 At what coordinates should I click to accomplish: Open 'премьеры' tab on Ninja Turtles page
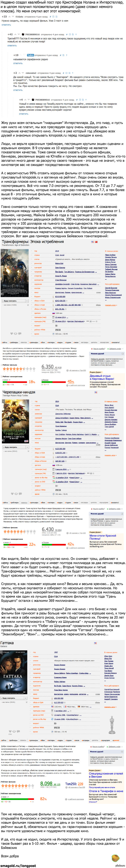click(x=34, y=502)
